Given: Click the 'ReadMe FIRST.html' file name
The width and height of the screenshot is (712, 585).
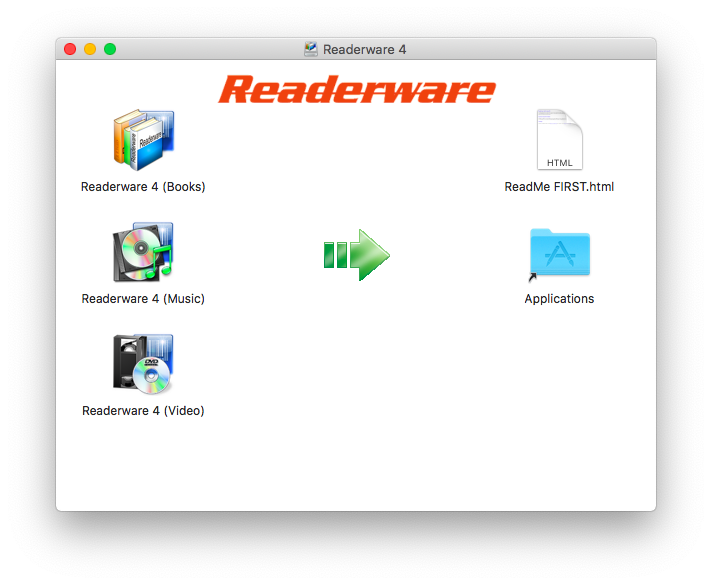Looking at the screenshot, I should 559,187.
